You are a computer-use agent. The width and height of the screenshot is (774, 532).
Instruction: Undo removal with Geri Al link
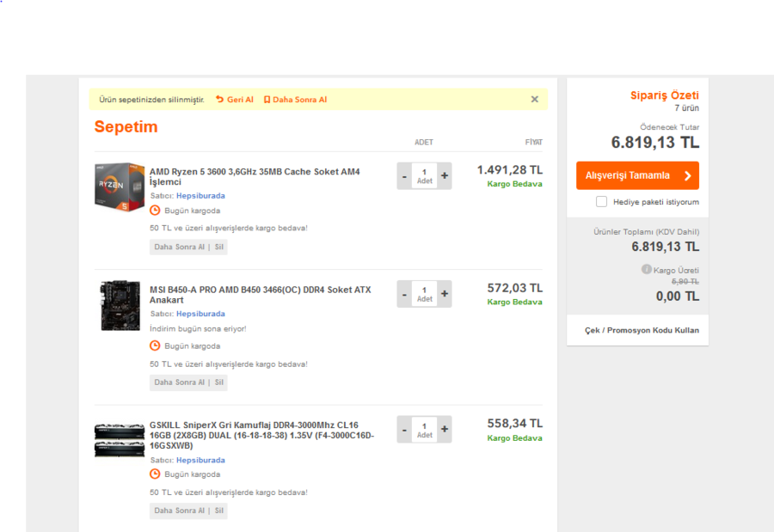tap(240, 99)
